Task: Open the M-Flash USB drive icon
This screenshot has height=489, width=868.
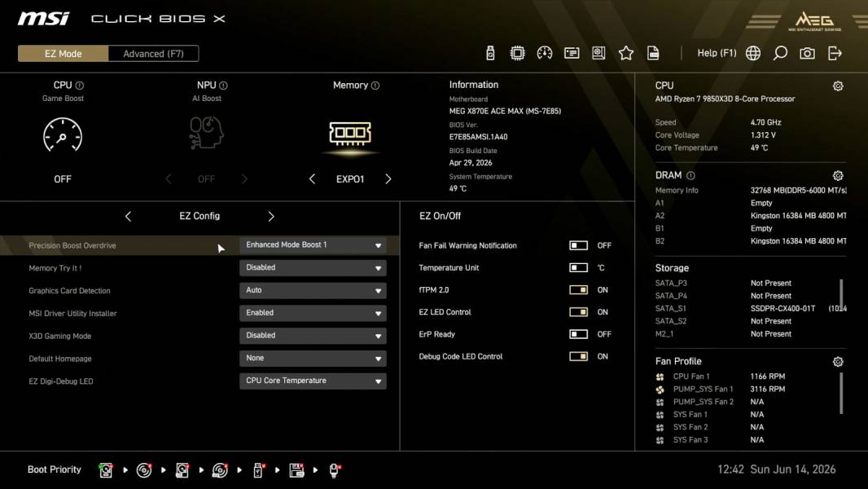Action: pos(490,53)
